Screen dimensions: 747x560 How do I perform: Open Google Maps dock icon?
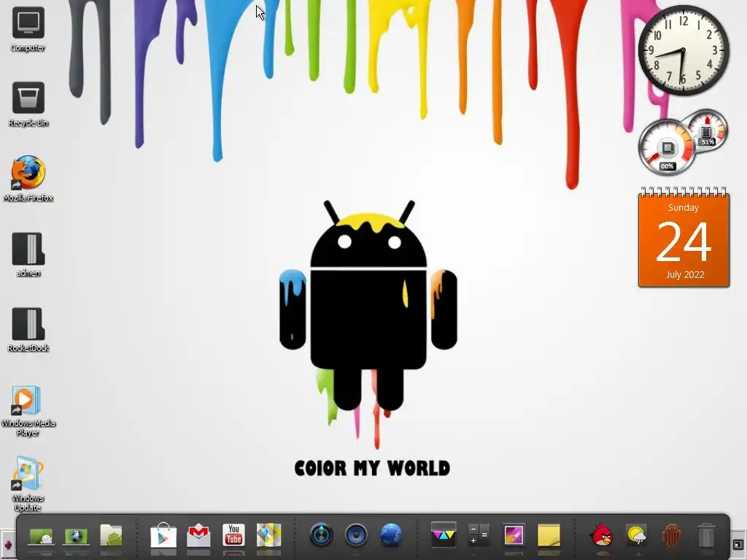click(x=268, y=535)
